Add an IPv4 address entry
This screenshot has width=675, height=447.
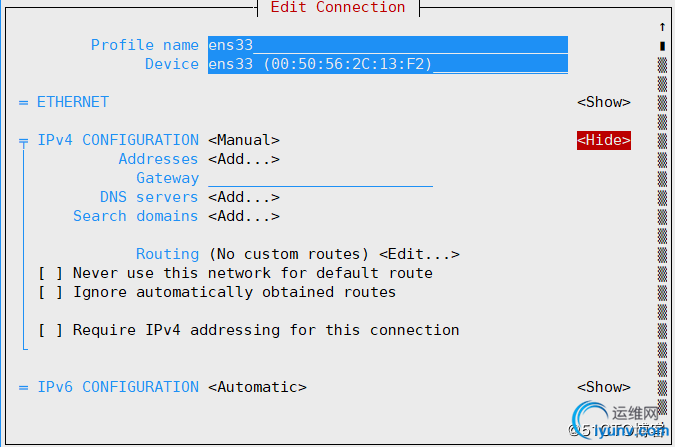click(x=244, y=159)
